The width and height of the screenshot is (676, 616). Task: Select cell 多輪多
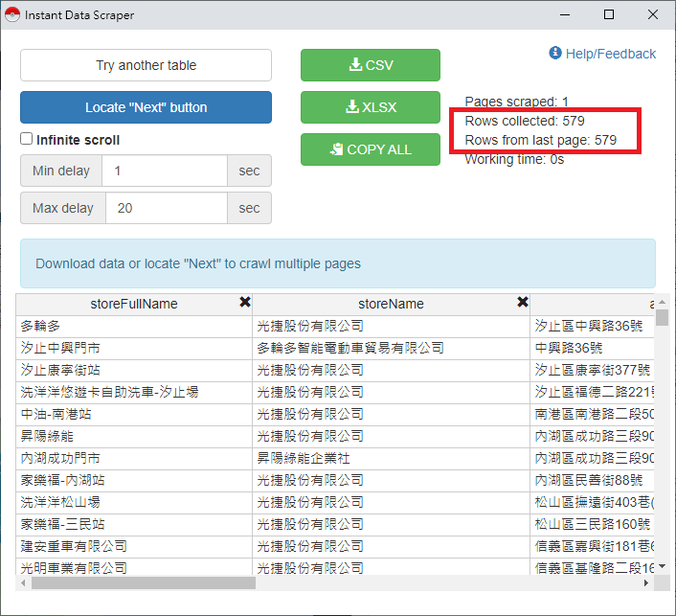134,327
